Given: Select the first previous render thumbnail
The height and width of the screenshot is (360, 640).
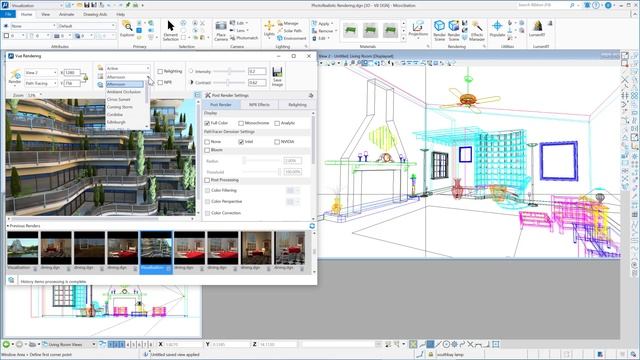Looking at the screenshot, I should click(x=23, y=248).
